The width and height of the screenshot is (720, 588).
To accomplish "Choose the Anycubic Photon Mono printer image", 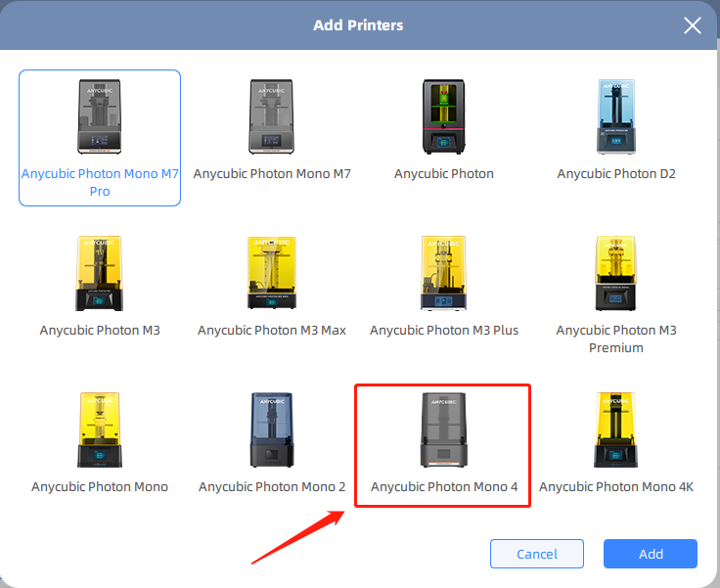I will pyautogui.click(x=99, y=430).
